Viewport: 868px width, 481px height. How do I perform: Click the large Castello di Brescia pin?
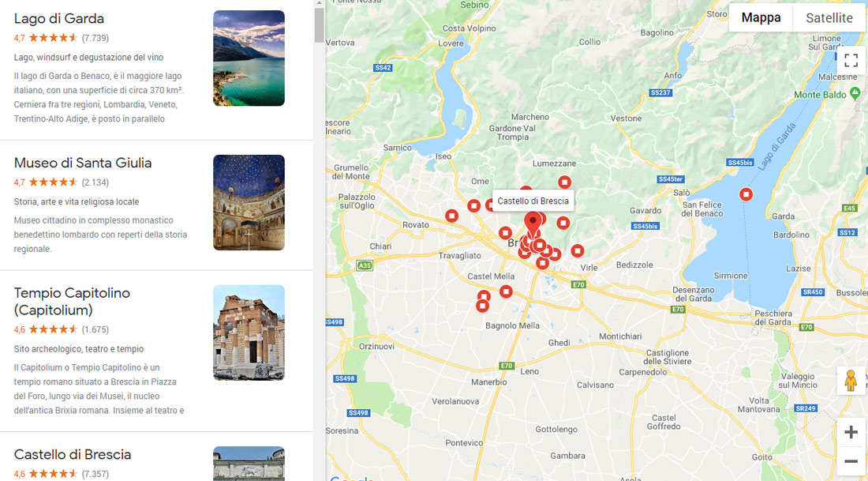pos(533,224)
